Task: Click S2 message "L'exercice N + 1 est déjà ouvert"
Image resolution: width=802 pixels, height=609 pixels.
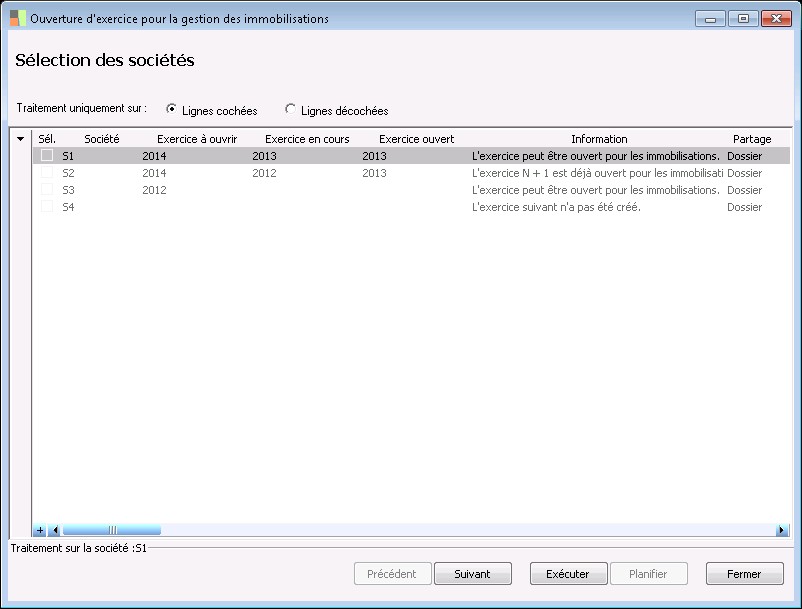Action: click(597, 173)
